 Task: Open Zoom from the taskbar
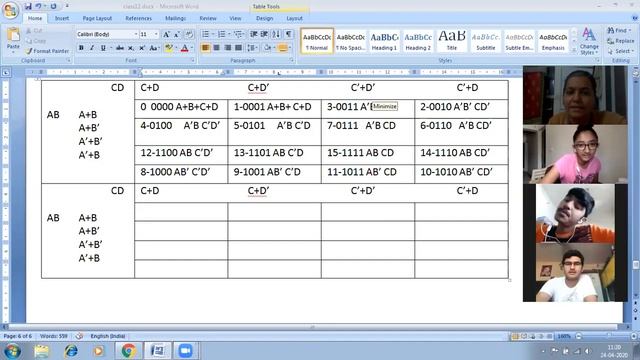185,351
